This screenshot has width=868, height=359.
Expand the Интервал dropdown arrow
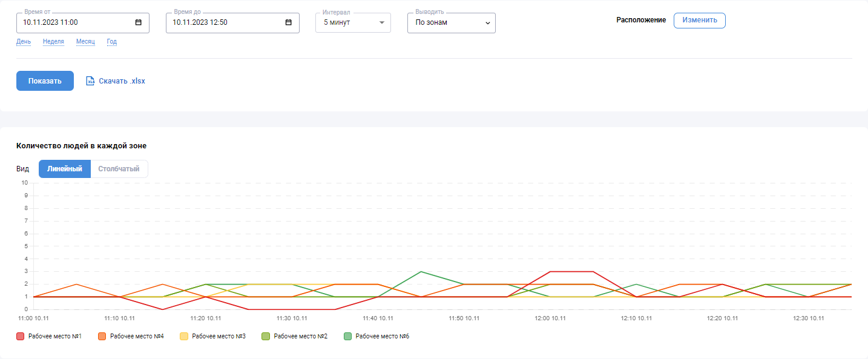[381, 23]
